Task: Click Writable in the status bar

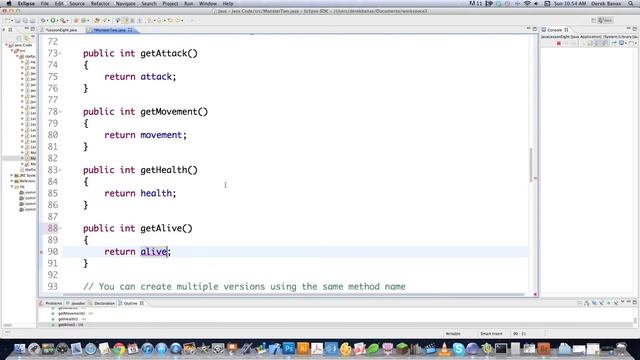Action: click(x=453, y=333)
